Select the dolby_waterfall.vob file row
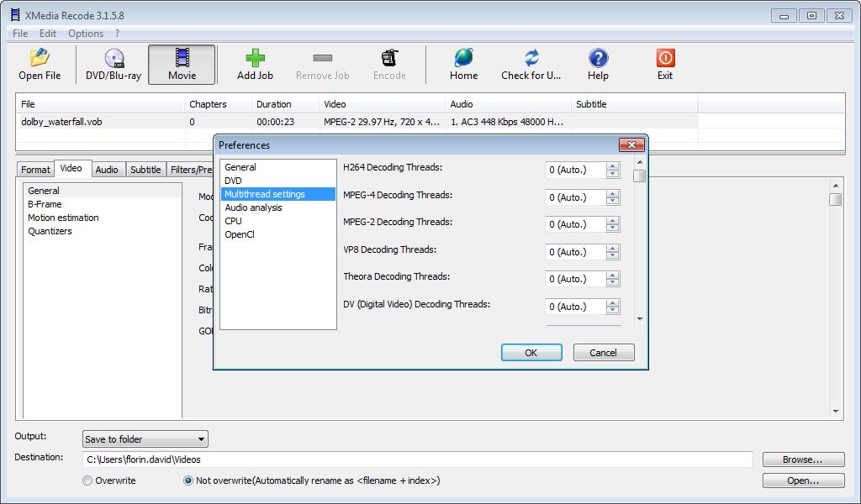This screenshot has width=861, height=504. [x=357, y=122]
